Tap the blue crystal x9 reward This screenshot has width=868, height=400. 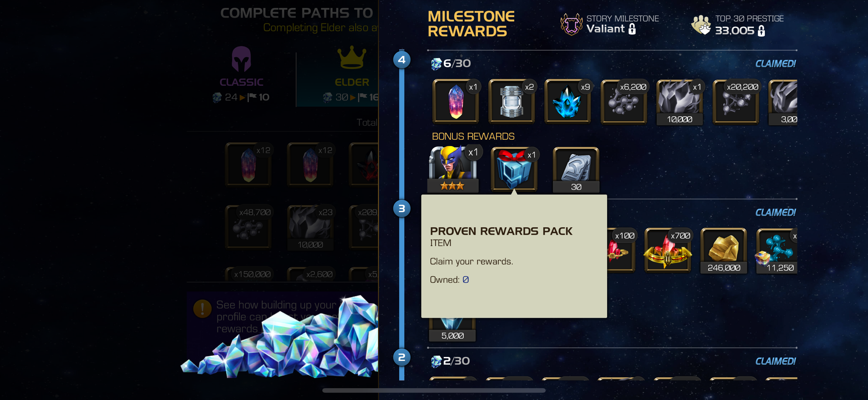click(x=567, y=102)
